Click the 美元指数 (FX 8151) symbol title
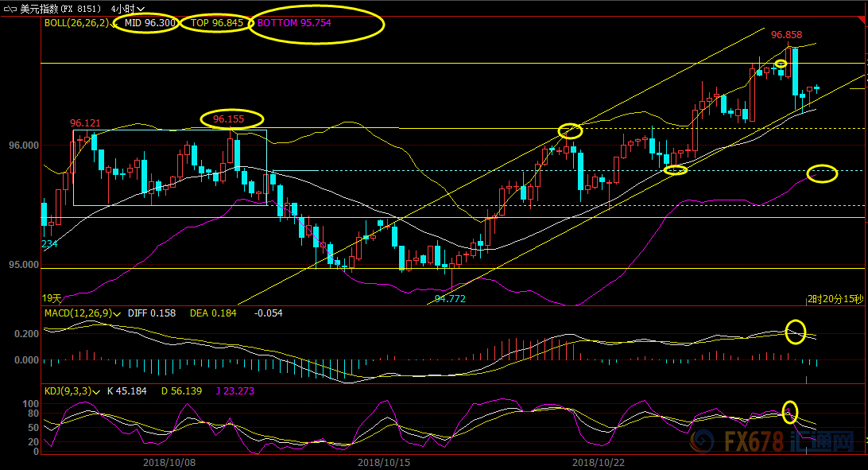The image size is (868, 470). (x=62, y=9)
